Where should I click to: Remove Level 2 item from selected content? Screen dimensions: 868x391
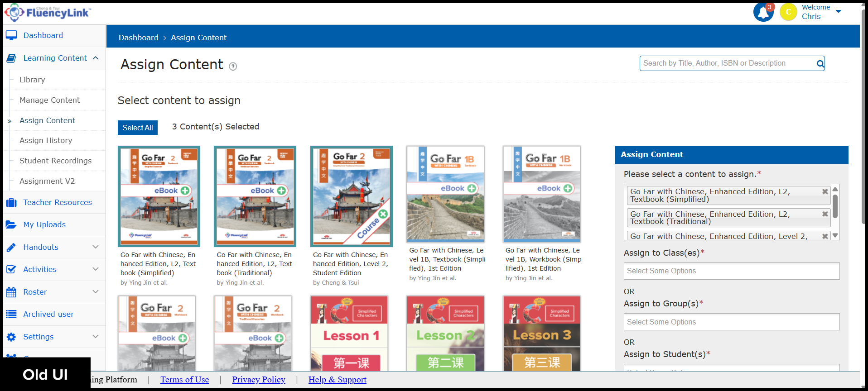tap(825, 236)
